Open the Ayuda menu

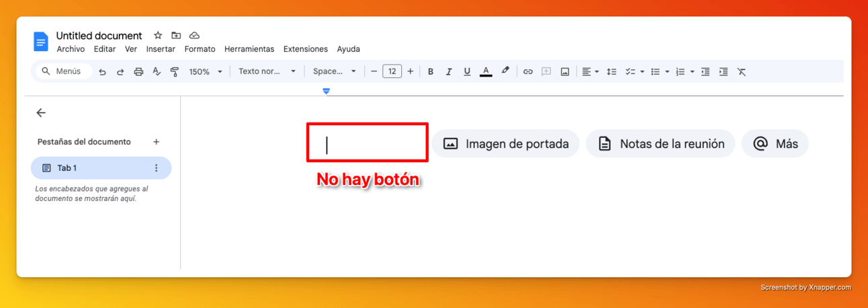click(x=349, y=49)
